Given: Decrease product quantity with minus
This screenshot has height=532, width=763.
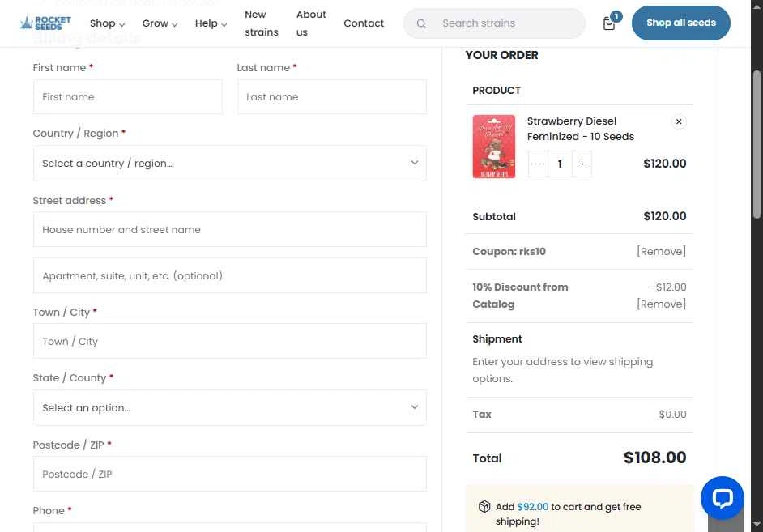Looking at the screenshot, I should point(538,164).
